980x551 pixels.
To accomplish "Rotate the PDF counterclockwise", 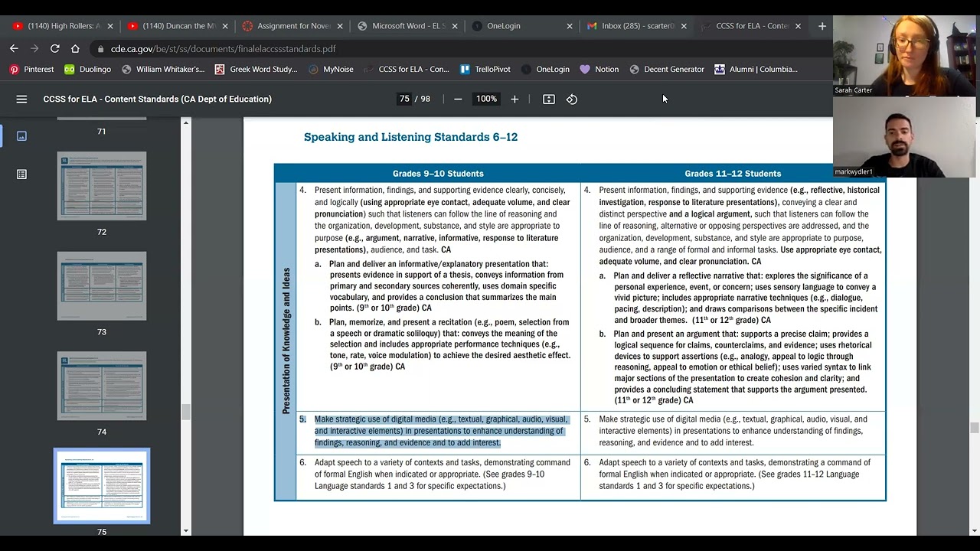I will point(572,99).
